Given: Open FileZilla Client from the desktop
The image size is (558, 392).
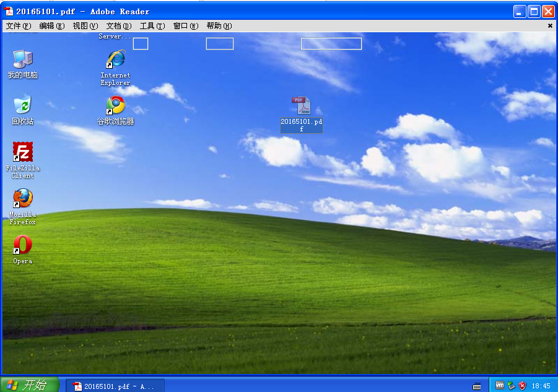Looking at the screenshot, I should (x=22, y=152).
